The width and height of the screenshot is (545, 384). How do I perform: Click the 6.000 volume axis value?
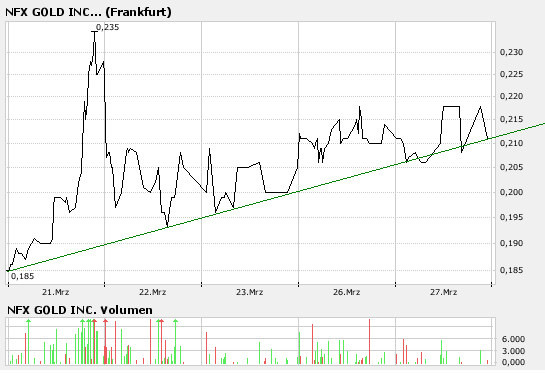513,339
